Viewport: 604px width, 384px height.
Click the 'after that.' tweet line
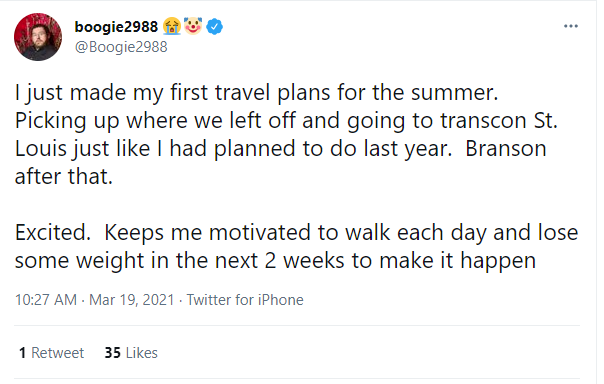[64, 177]
